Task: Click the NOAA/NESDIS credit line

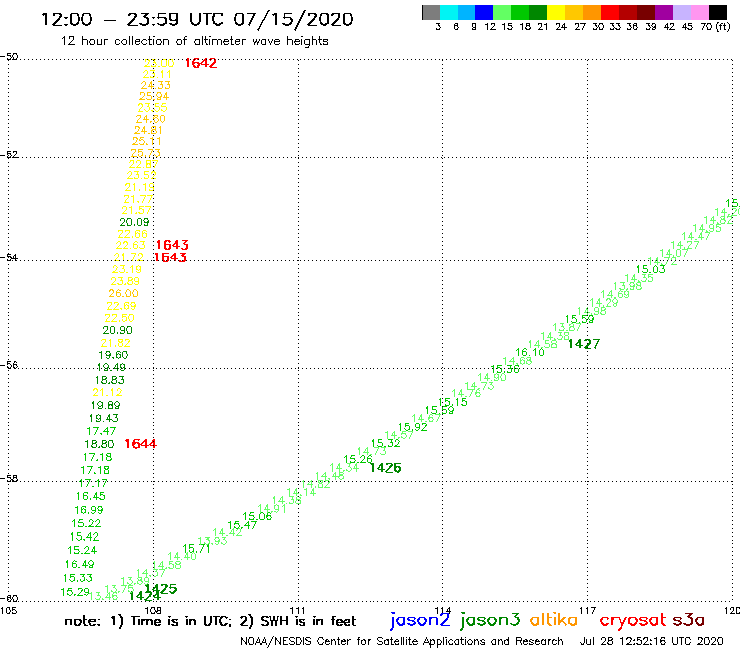Action: (x=402, y=642)
